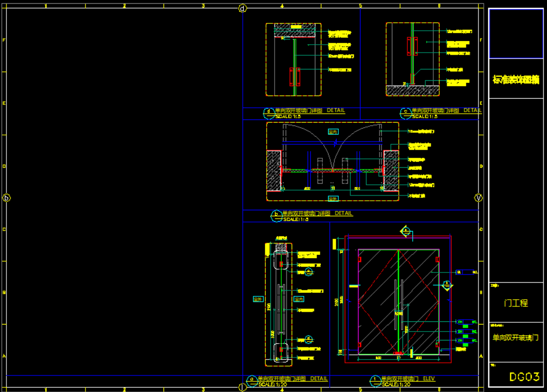547x392 pixels.
Task: Select the drawing number DG03 in the title block
Action: click(524, 377)
